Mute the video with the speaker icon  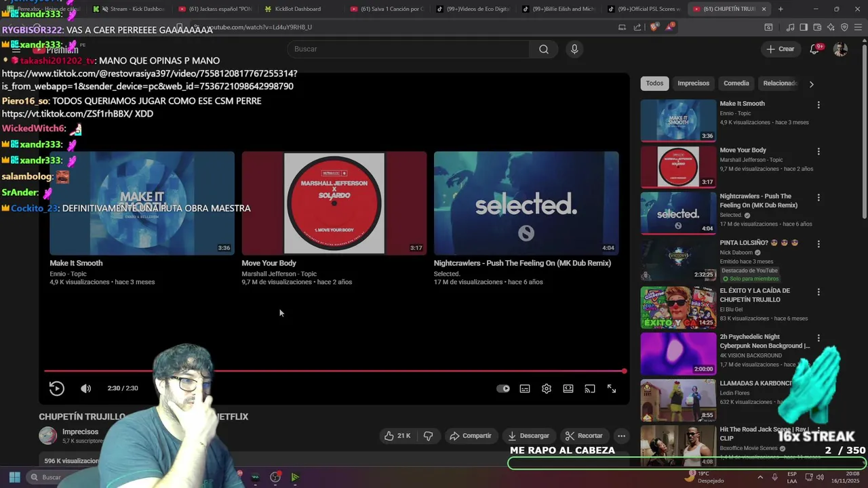point(85,388)
